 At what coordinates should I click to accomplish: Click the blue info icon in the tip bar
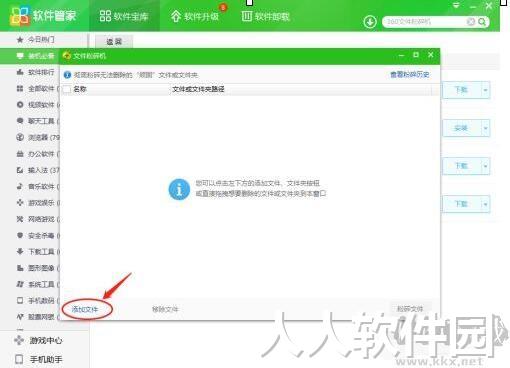[x=67, y=75]
